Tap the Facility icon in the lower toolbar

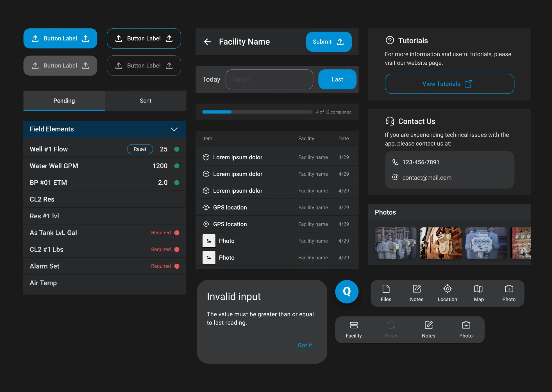(x=354, y=329)
